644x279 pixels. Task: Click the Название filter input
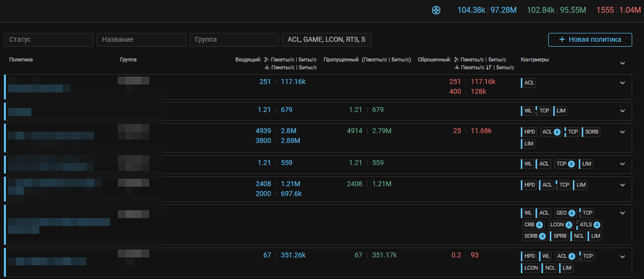point(141,40)
